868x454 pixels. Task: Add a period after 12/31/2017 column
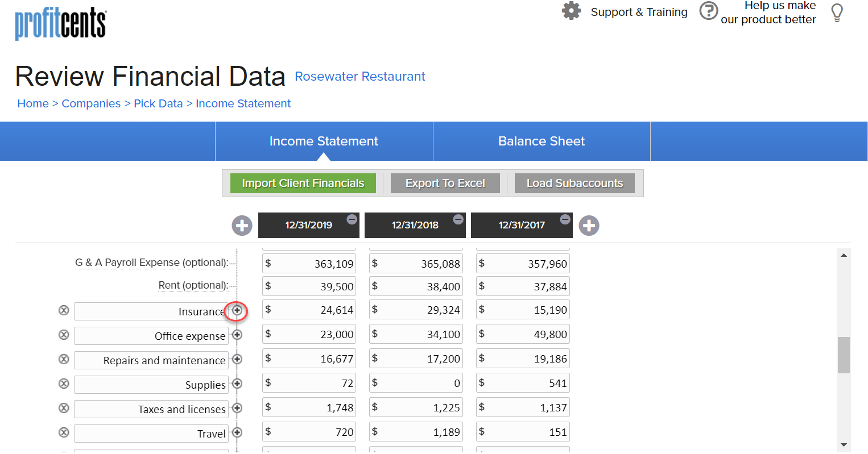(589, 225)
